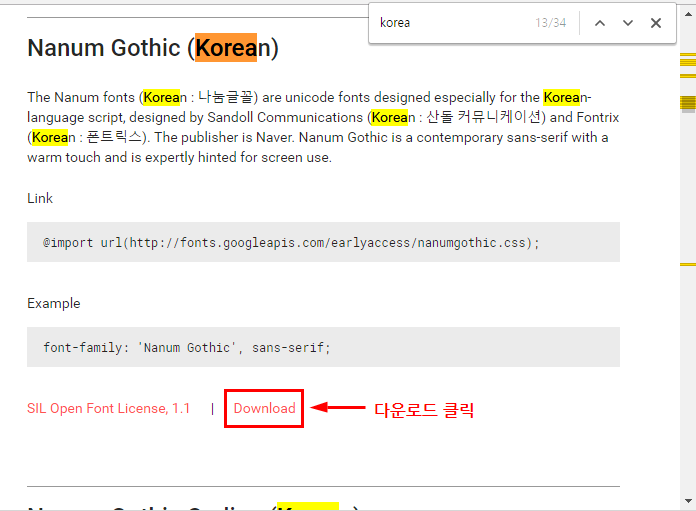The image size is (696, 511).
Task: Click the 'Sandoll Communications' text
Action: [285, 118]
